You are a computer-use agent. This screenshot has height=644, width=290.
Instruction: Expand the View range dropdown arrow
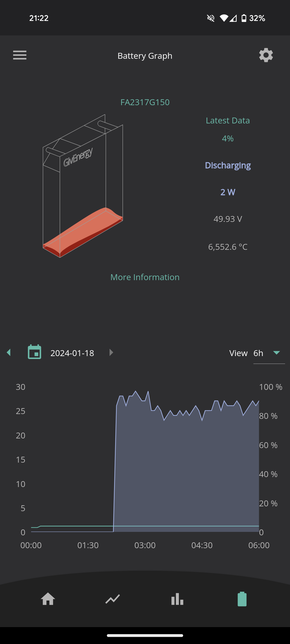pyautogui.click(x=277, y=353)
